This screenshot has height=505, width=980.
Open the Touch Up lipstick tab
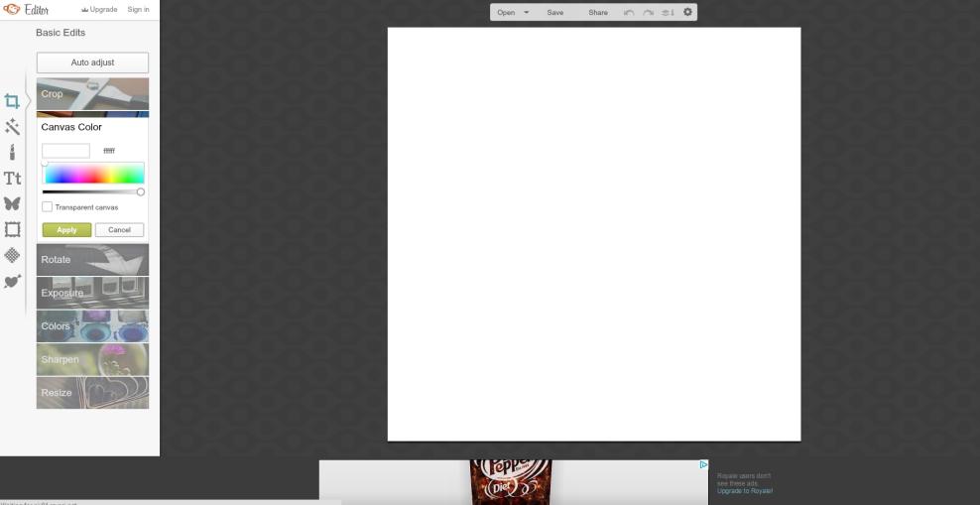[x=13, y=152]
